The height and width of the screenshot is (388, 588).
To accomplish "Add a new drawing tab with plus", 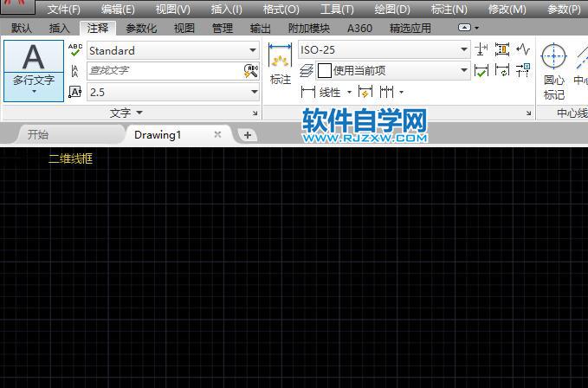I will (248, 135).
